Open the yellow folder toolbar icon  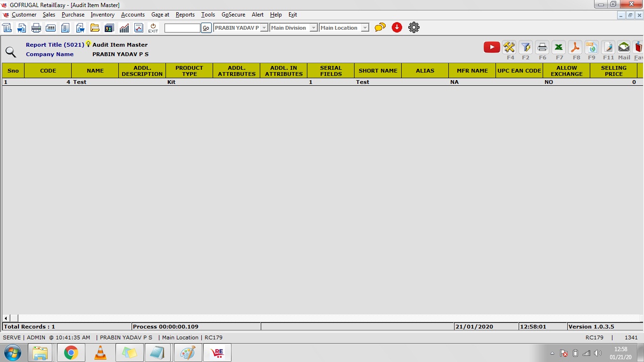pos(95,28)
